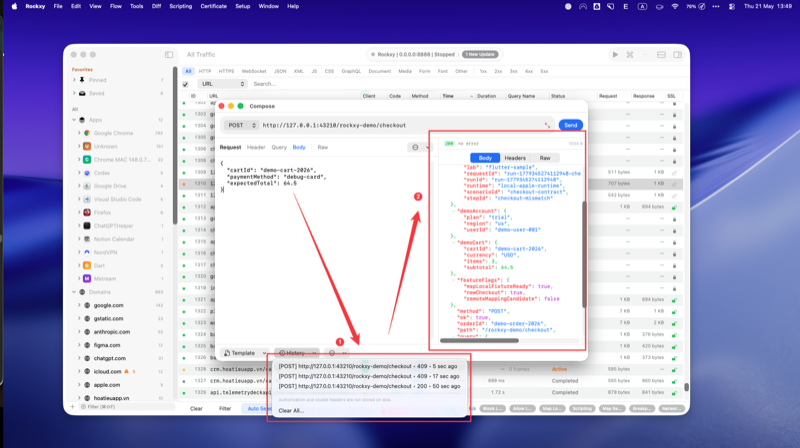The width and height of the screenshot is (800, 448).
Task: Open the POST method dropdown in Compose
Action: 241,125
